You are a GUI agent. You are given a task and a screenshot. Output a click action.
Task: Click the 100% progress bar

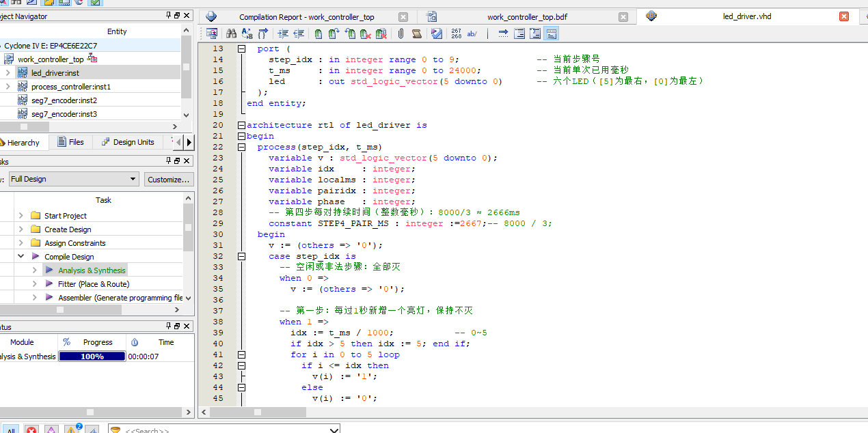click(x=92, y=356)
